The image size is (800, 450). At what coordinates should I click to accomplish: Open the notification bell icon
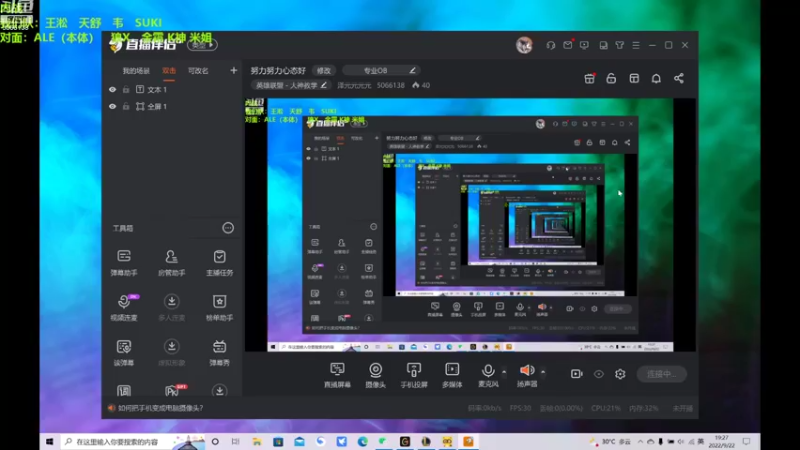point(656,79)
